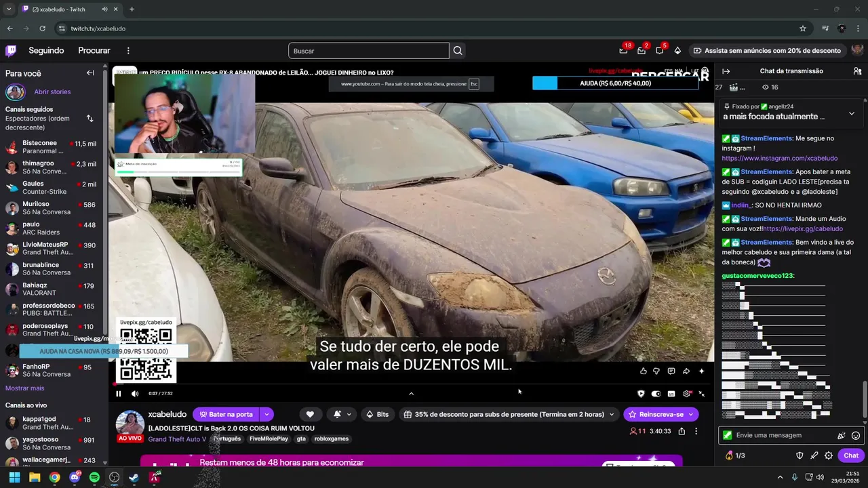This screenshot has height=488, width=868.
Task: Open player settings gear
Action: tap(687, 394)
